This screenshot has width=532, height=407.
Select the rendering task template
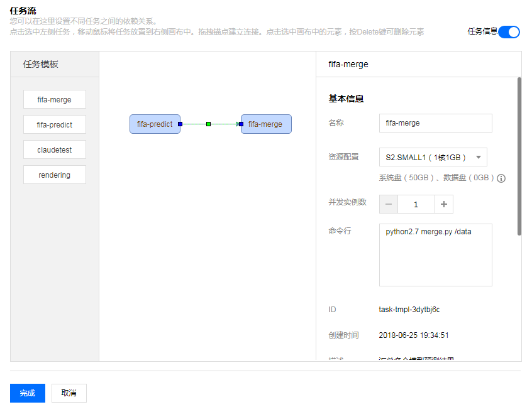click(55, 175)
